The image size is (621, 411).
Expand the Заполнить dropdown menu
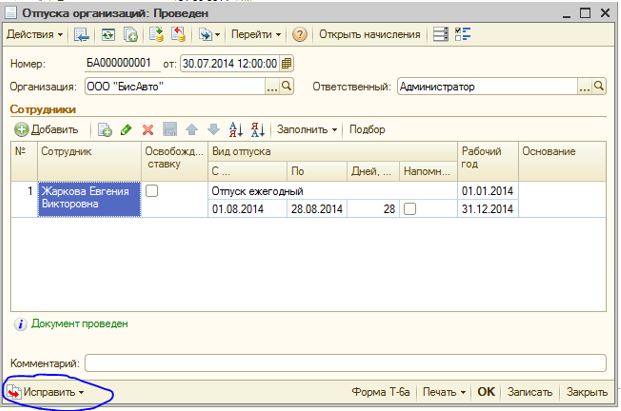click(x=308, y=130)
